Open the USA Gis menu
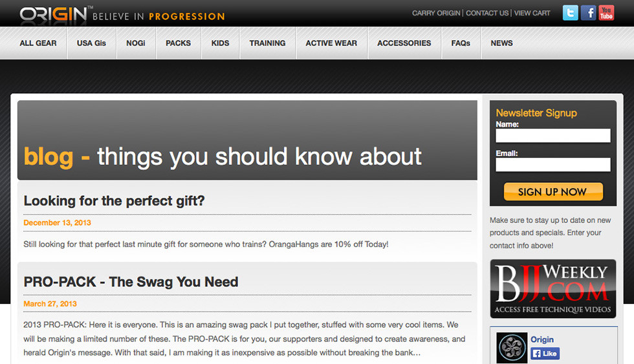The width and height of the screenshot is (634, 364). point(91,43)
